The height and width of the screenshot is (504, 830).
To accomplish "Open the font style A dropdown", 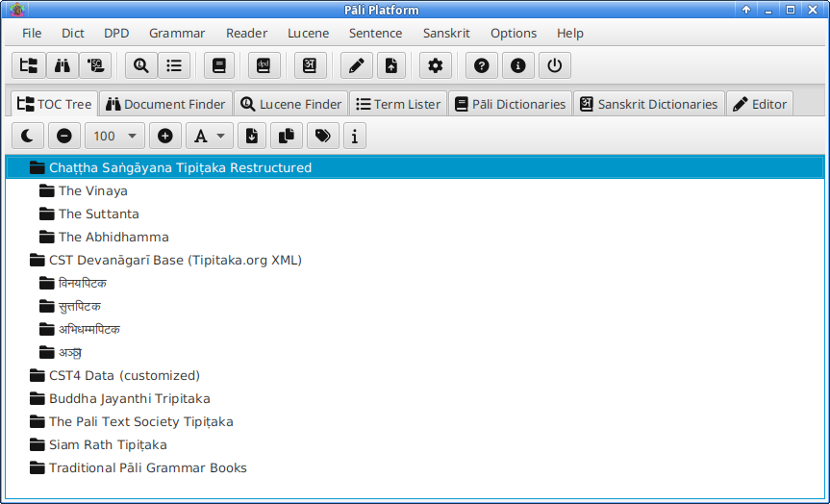I will click(x=209, y=136).
